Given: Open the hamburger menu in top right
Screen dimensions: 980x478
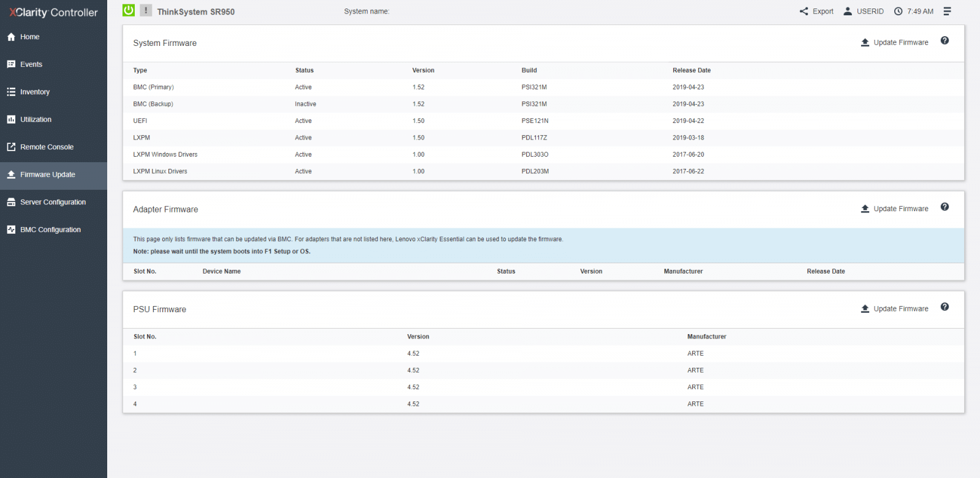Looking at the screenshot, I should pyautogui.click(x=947, y=11).
